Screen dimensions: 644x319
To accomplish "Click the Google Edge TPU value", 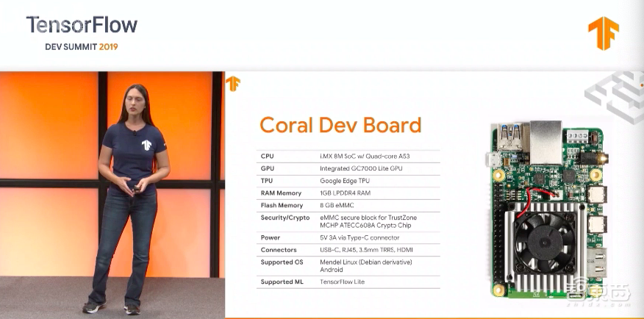I will (x=345, y=180).
